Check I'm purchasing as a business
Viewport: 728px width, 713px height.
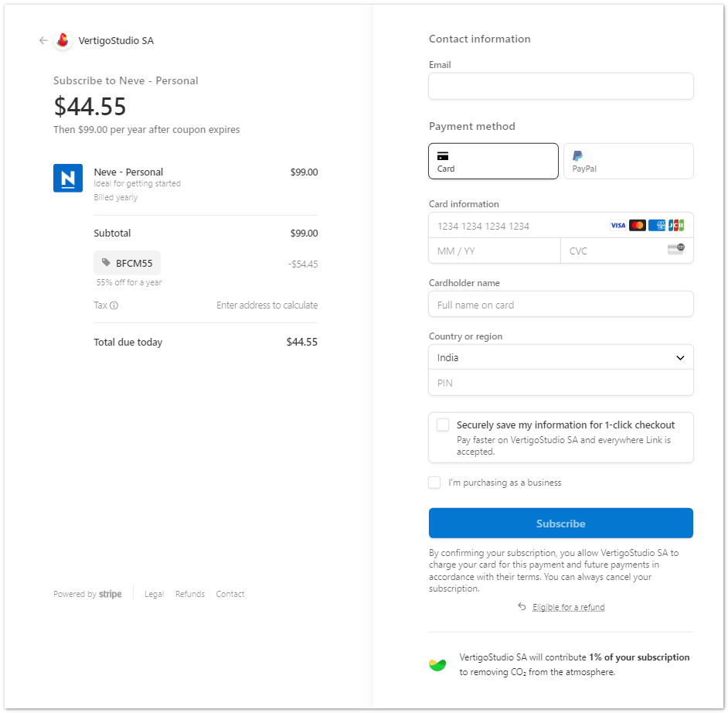tap(434, 483)
